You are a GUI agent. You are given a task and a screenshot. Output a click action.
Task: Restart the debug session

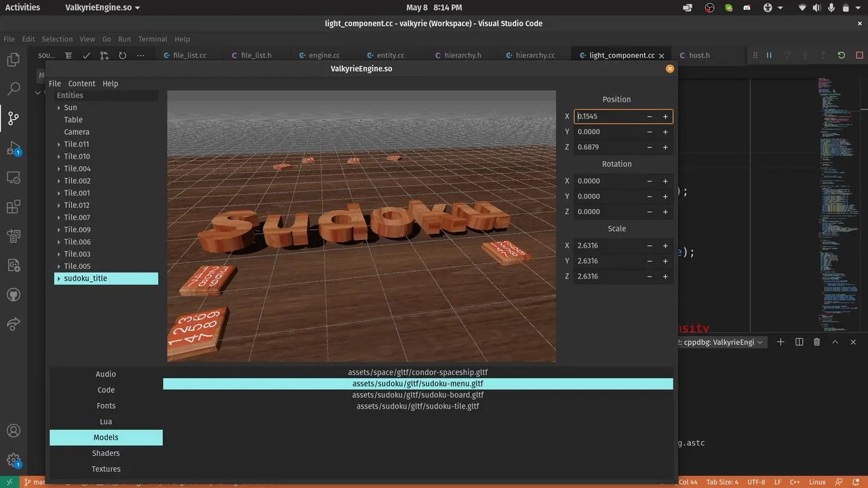(x=841, y=55)
